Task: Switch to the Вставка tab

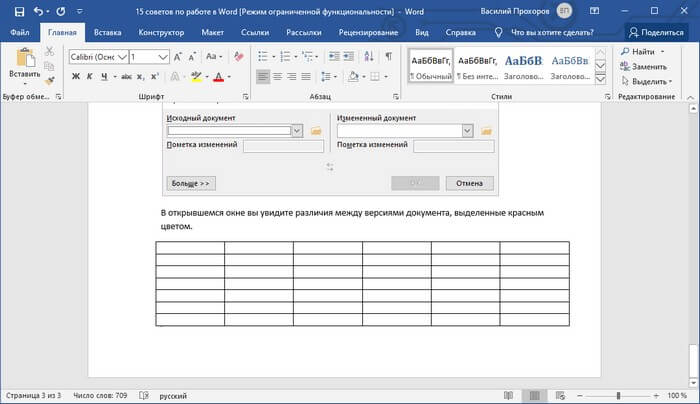Action: [108, 33]
